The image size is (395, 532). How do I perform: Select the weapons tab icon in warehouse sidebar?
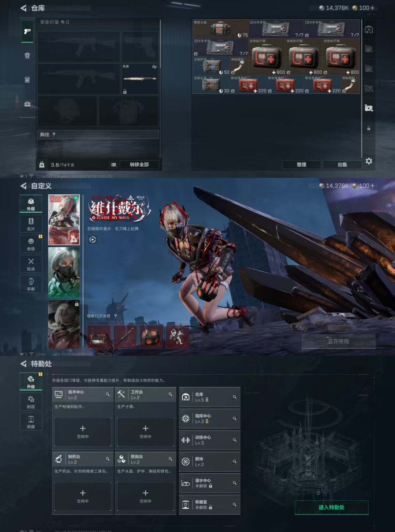click(27, 31)
